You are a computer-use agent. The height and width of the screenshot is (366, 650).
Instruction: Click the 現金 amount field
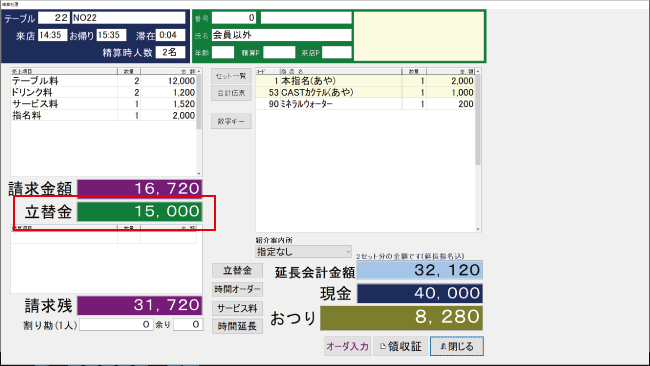(420, 293)
